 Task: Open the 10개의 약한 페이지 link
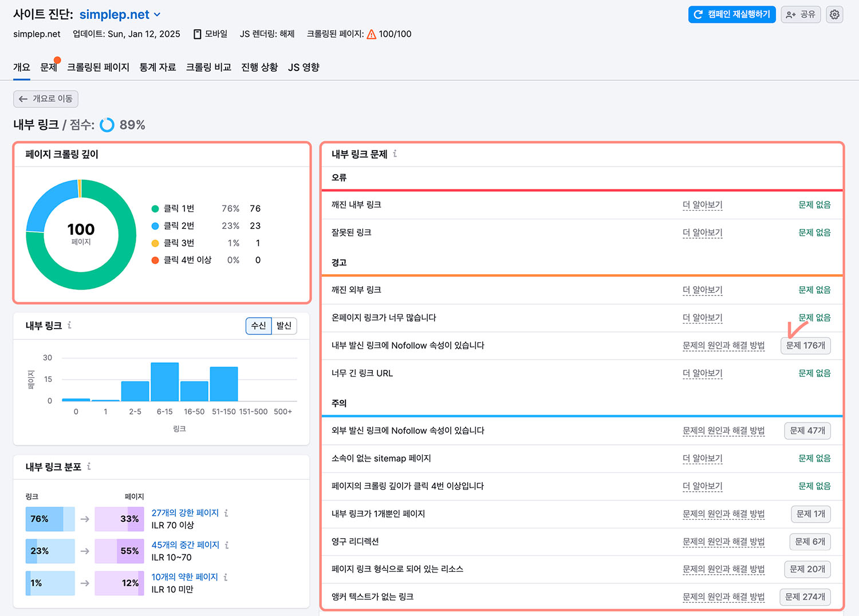184,577
